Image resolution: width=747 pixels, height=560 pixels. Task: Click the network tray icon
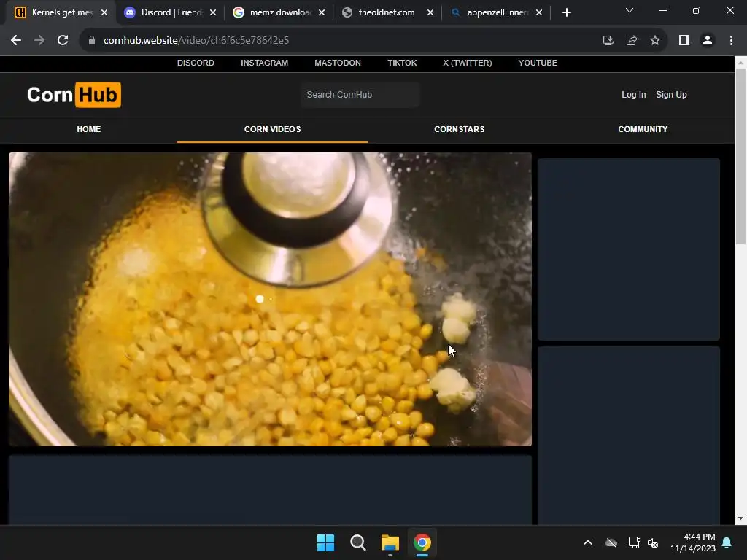(634, 542)
